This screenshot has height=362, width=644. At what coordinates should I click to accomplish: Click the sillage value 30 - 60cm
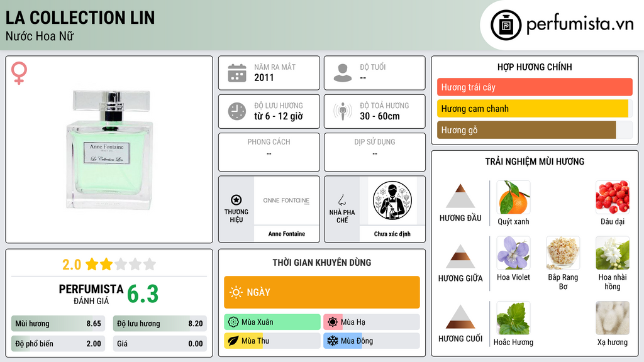click(x=380, y=116)
